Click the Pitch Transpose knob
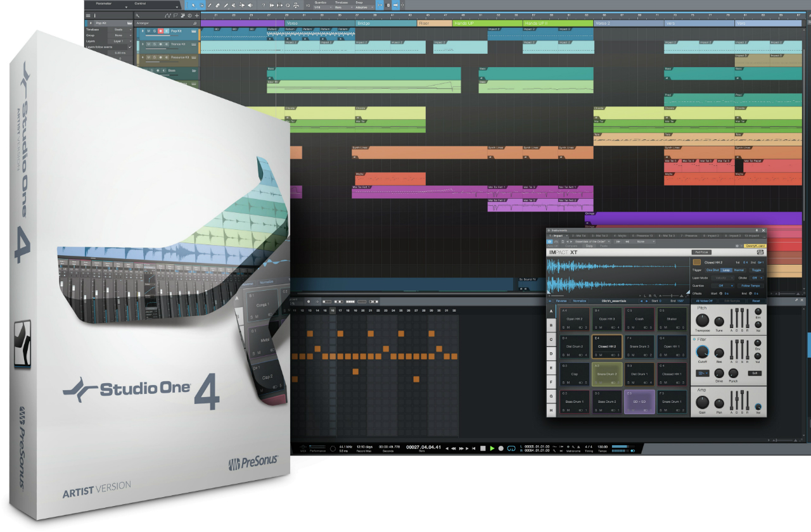Image resolution: width=811 pixels, height=532 pixels. [703, 320]
